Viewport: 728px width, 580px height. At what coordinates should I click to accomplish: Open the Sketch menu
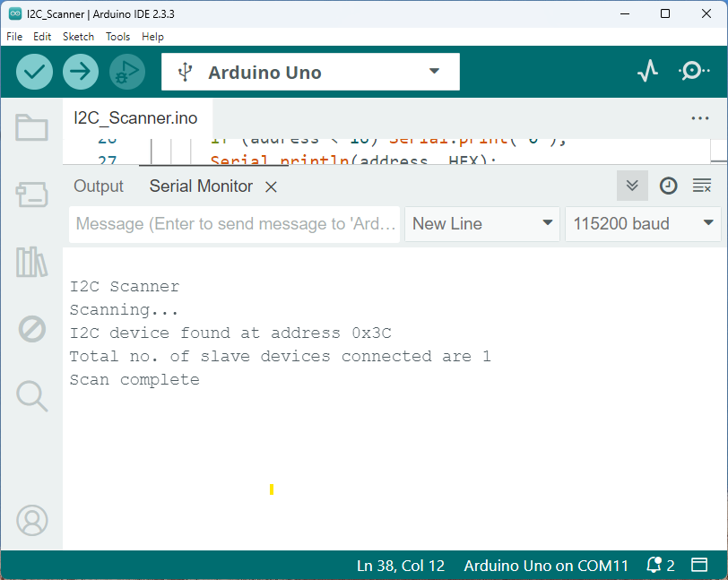tap(79, 37)
